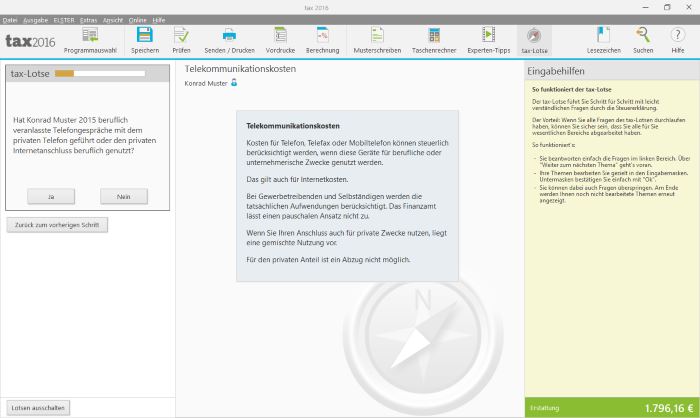Open Musterschreiben sample letters icon
Screen dimensions: 700x418
click(x=377, y=35)
